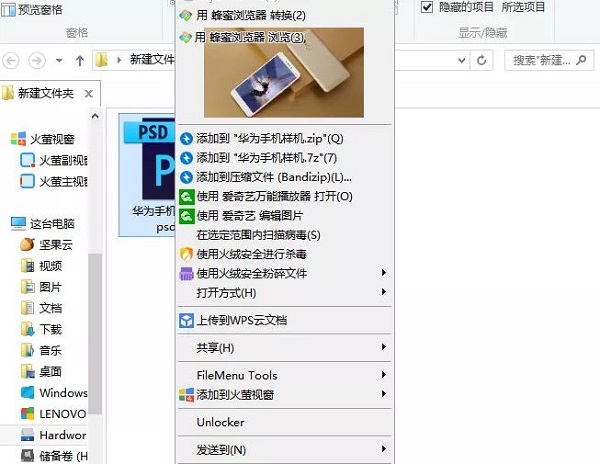This screenshot has height=464, width=600.
Task: Click Bandizip icon for 华为手机样机.7z
Action: pyautogui.click(x=186, y=158)
